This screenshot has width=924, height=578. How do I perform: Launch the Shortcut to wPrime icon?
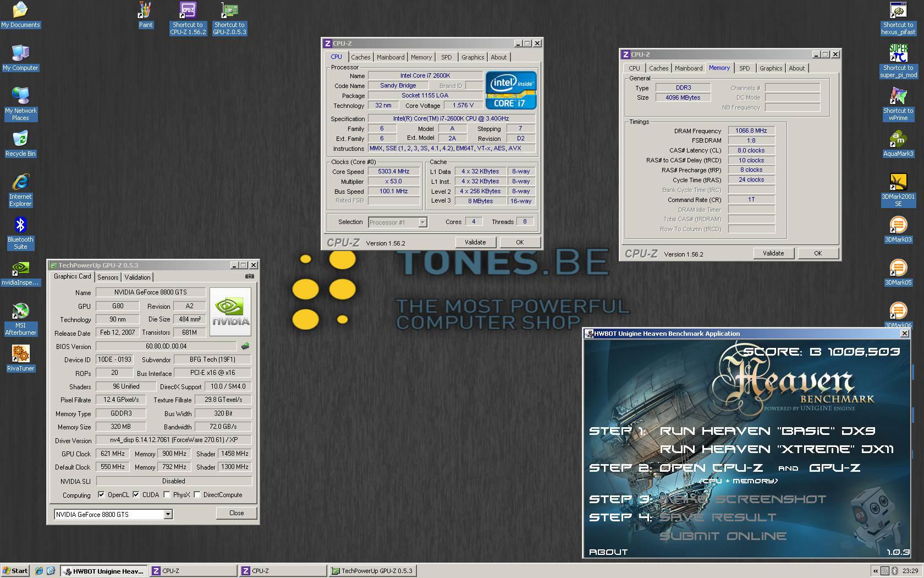tap(898, 104)
